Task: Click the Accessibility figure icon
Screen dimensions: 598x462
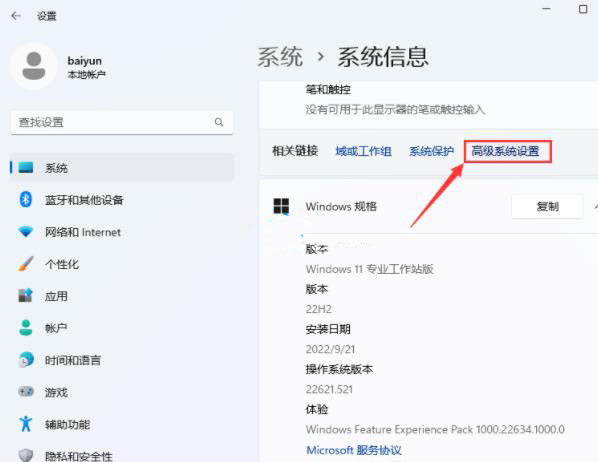Action: click(26, 424)
